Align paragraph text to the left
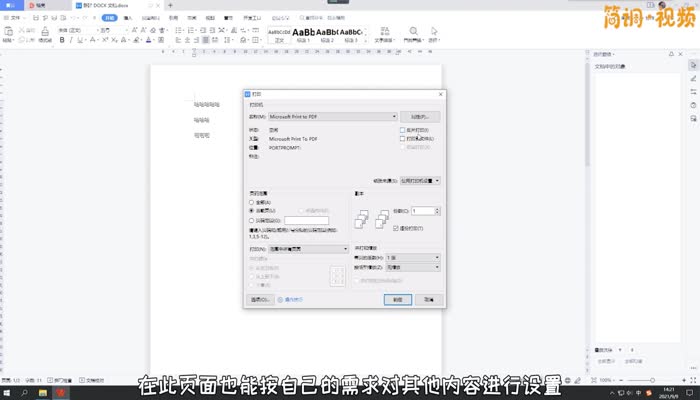This screenshot has height=400, width=700. point(178,40)
